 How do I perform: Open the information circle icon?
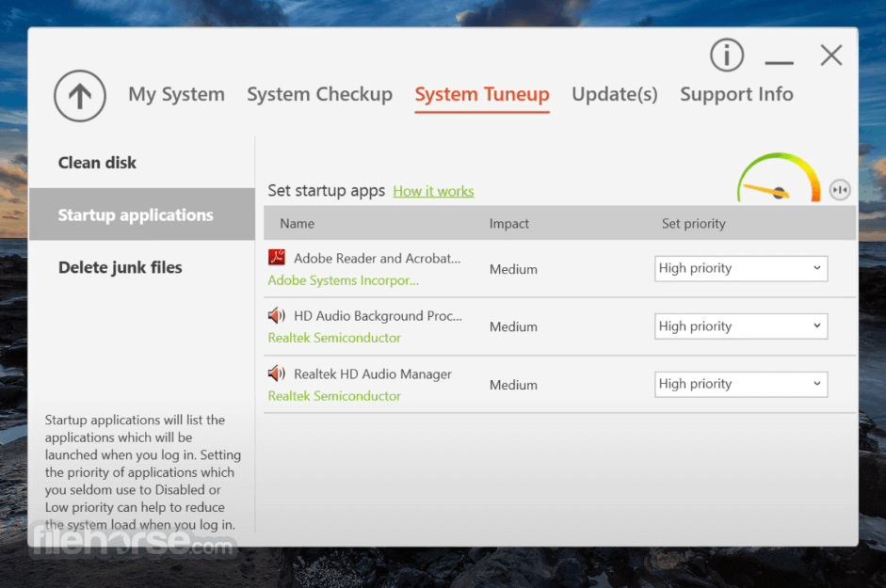point(727,56)
